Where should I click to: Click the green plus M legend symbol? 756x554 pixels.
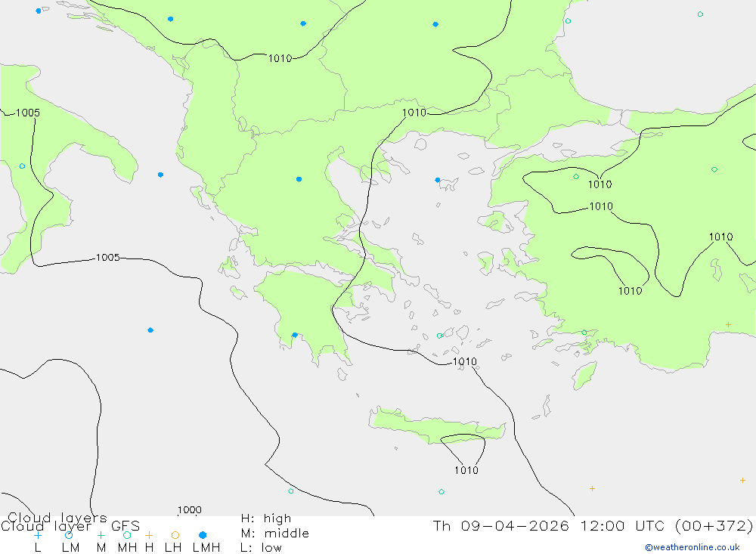101,535
